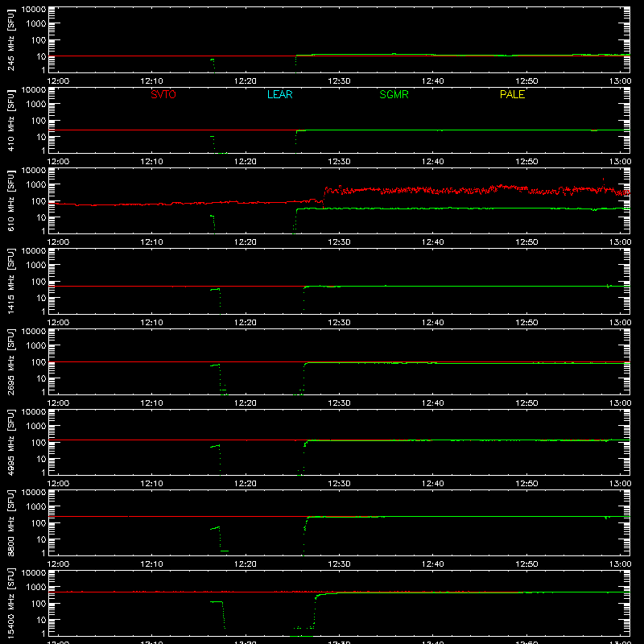Select the 10 y-tick in 1415 MHz panel

(x=41, y=298)
